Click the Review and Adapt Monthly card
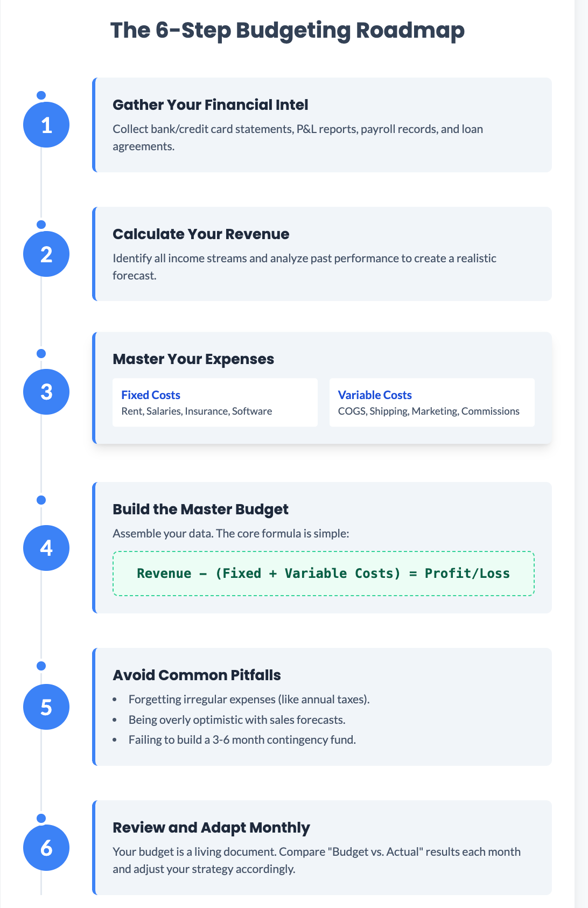Image resolution: width=588 pixels, height=908 pixels. coord(322,848)
